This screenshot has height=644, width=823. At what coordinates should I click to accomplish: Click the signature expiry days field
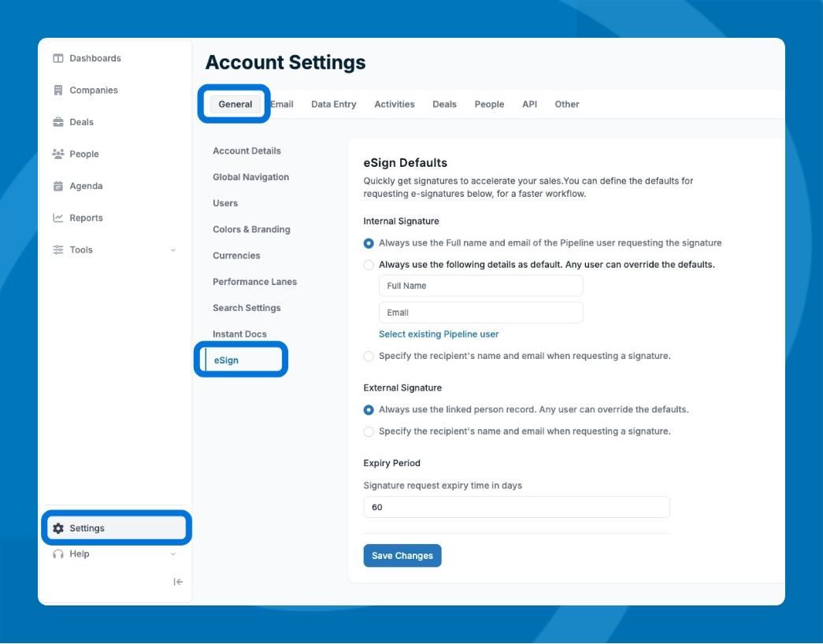click(516, 507)
